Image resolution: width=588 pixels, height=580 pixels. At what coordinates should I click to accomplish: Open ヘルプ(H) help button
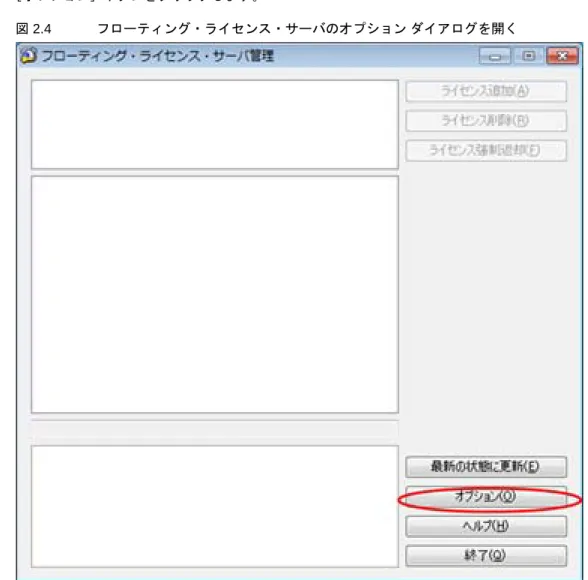point(486,526)
